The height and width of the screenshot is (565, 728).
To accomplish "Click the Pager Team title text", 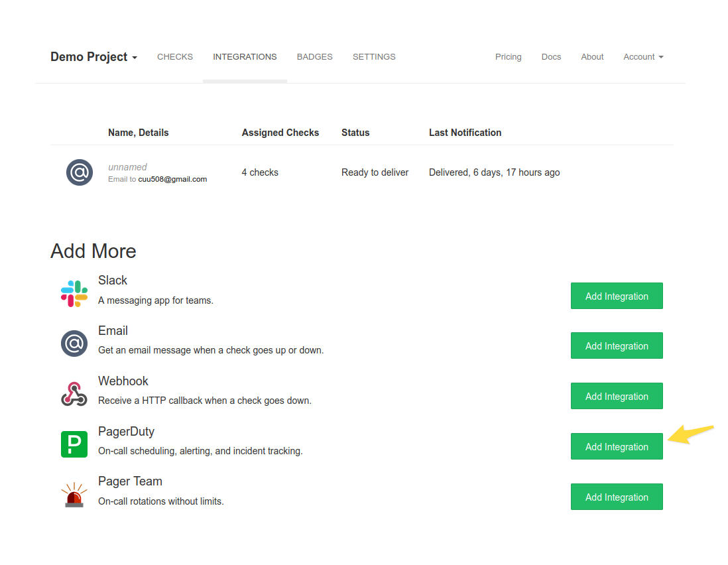I will 130,481.
